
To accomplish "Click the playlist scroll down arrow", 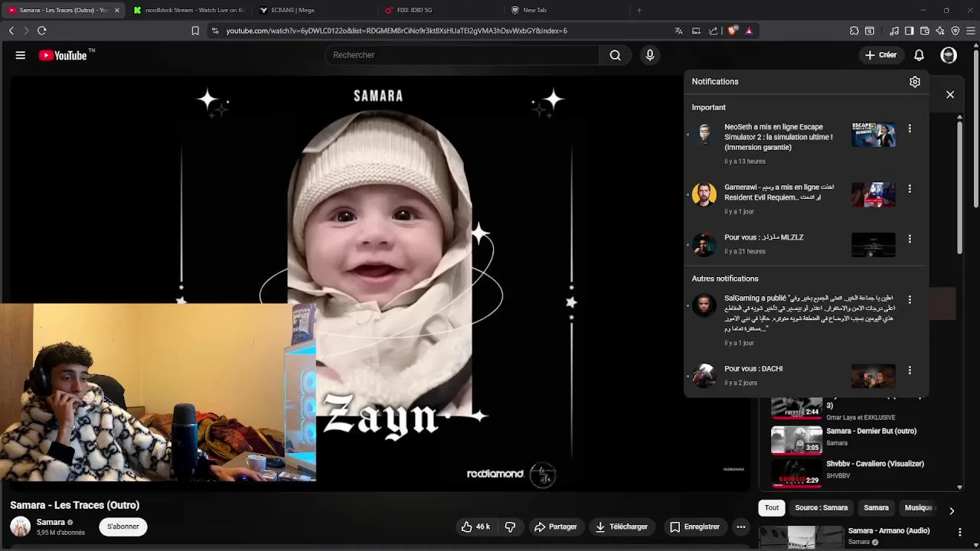I will point(960,487).
